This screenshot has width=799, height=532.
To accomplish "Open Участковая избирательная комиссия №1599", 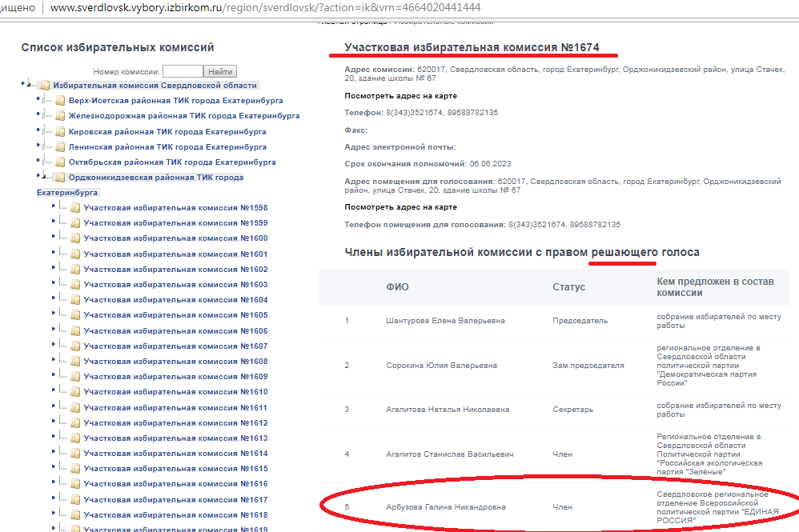I will pyautogui.click(x=175, y=223).
